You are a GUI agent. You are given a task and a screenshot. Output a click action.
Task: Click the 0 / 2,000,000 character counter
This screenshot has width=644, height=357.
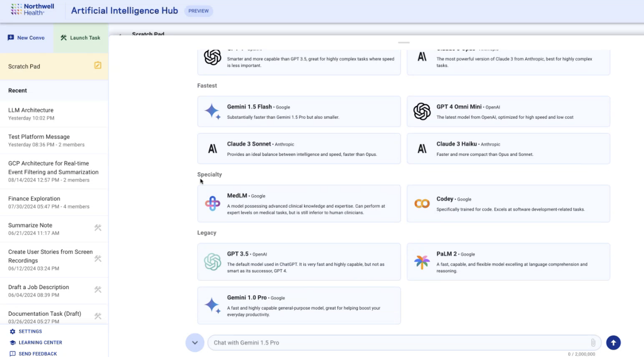(x=582, y=354)
